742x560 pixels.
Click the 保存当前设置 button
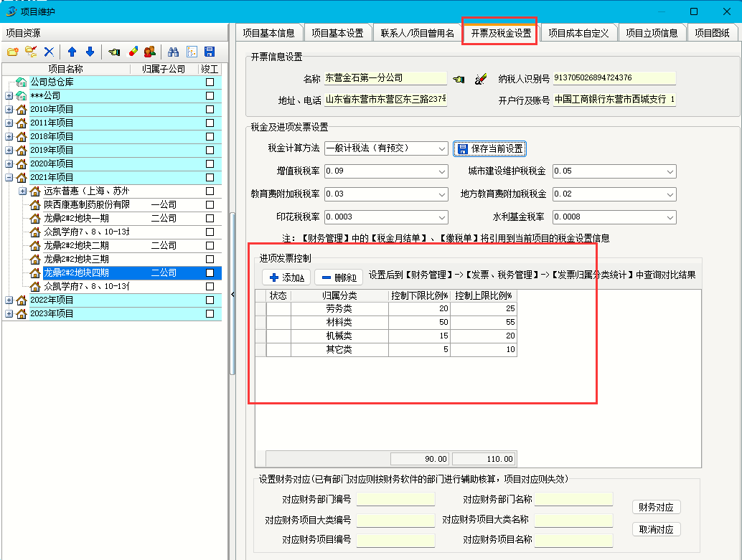tap(490, 148)
